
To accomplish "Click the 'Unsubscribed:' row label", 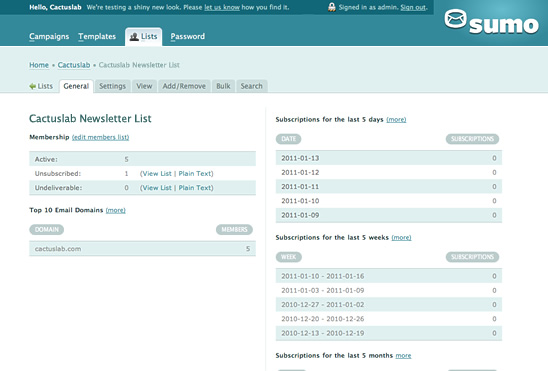I will tap(58, 174).
